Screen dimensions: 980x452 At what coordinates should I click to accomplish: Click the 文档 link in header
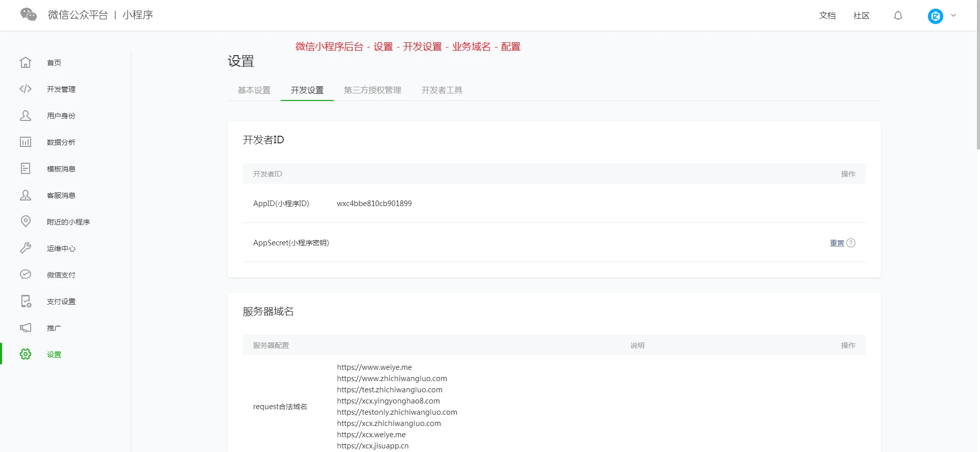(827, 16)
